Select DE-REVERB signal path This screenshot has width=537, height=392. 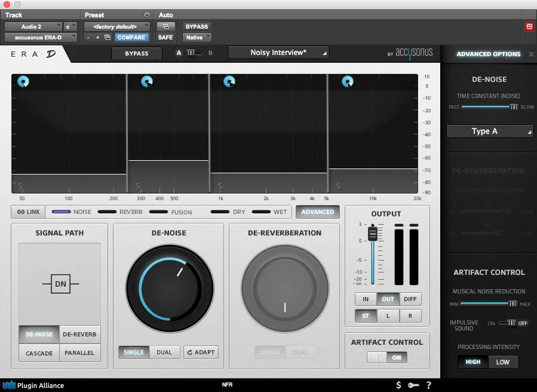(x=80, y=335)
